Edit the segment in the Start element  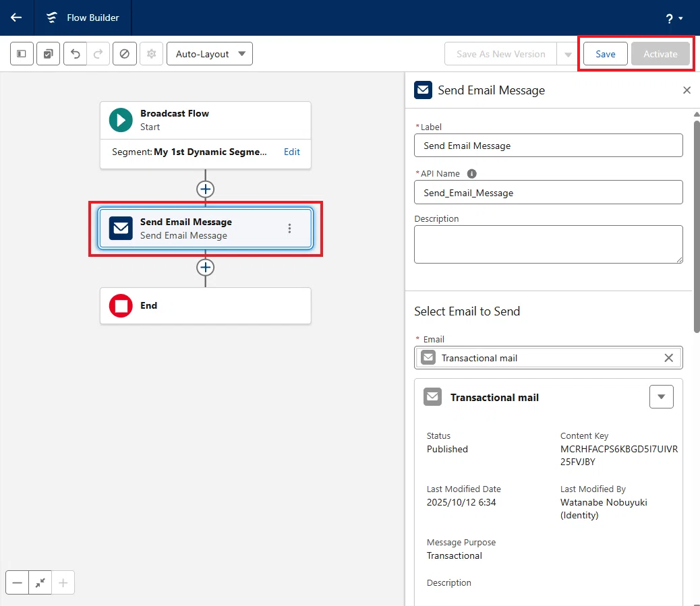click(x=292, y=152)
